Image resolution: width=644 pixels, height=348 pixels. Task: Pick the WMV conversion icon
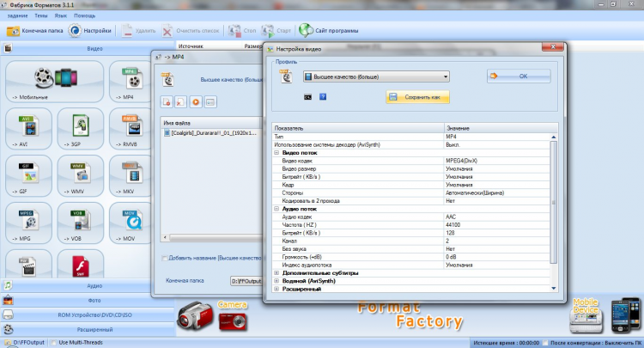pos(81,176)
